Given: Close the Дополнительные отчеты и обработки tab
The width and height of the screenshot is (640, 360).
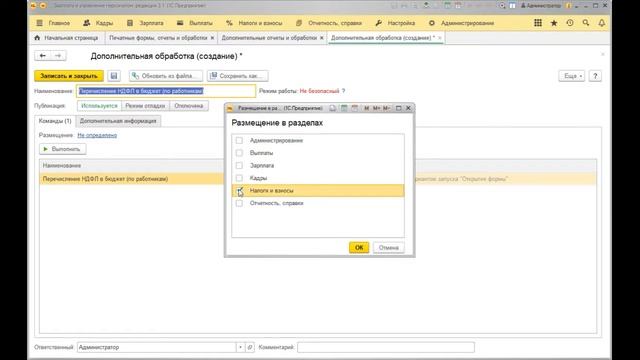Looking at the screenshot, I should coord(322,38).
